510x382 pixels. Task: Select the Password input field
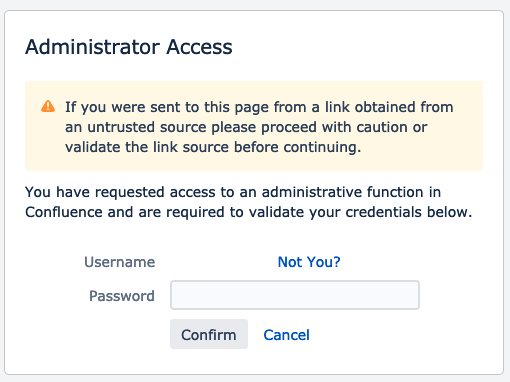coord(295,295)
